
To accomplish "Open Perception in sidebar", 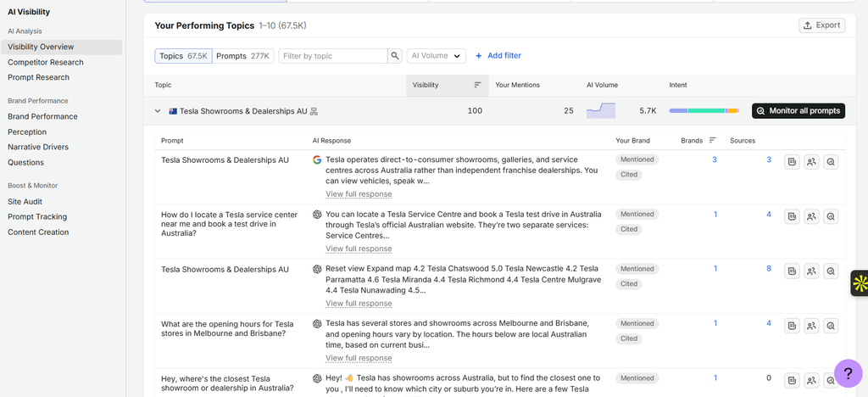I will tap(27, 132).
